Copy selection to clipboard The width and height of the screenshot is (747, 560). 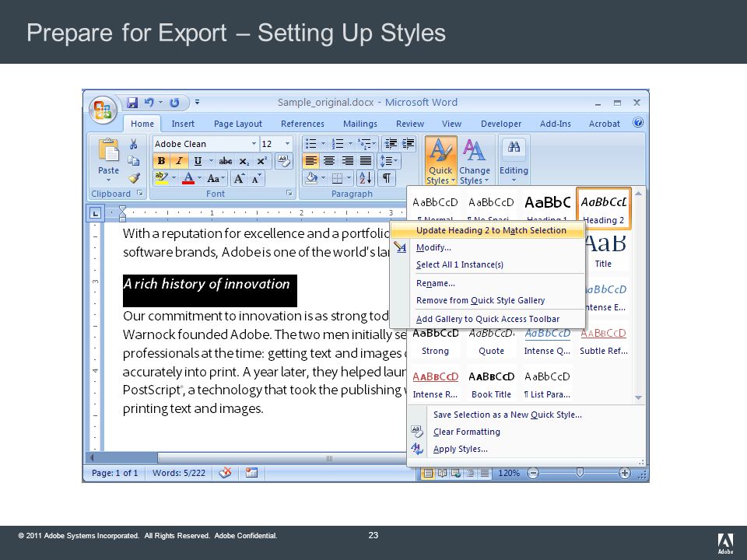[133, 161]
